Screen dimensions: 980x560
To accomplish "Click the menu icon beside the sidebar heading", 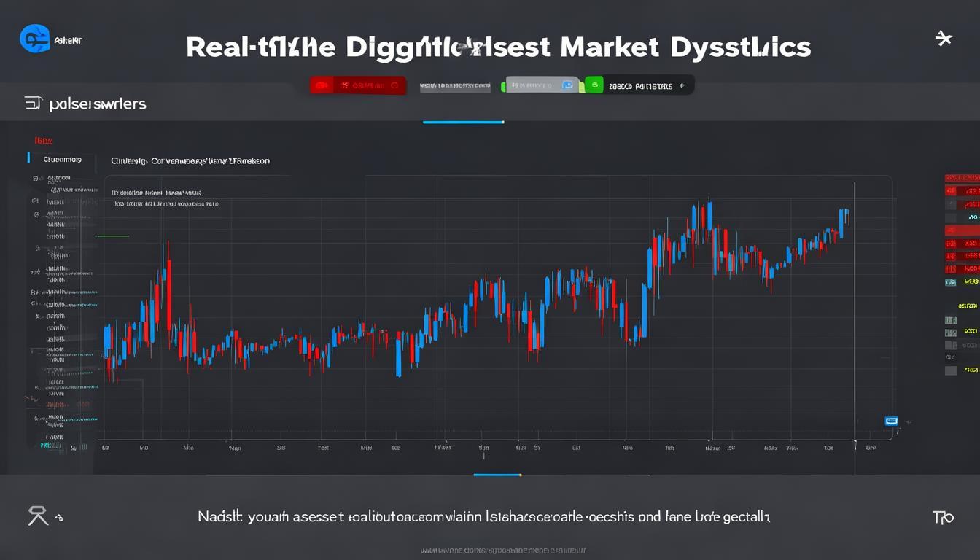I will tap(33, 104).
